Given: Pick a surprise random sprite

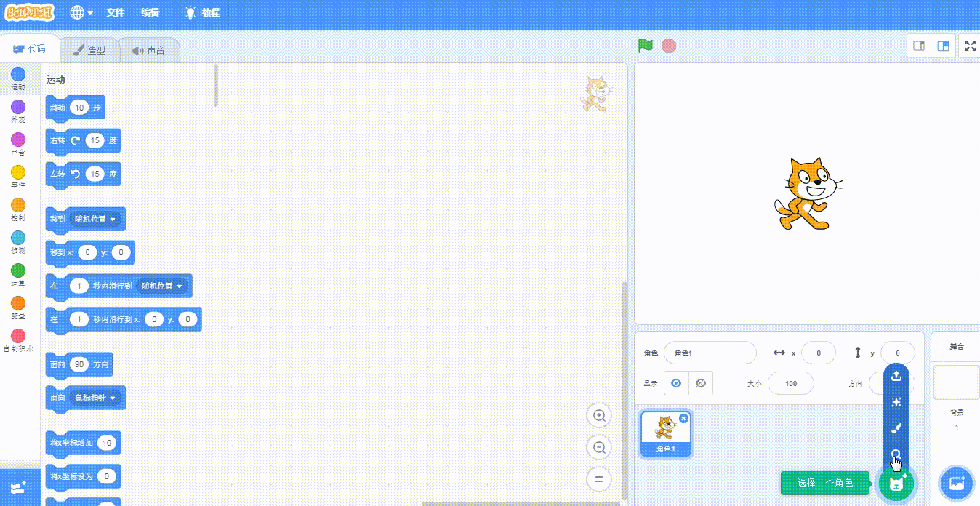Looking at the screenshot, I should tap(896, 402).
